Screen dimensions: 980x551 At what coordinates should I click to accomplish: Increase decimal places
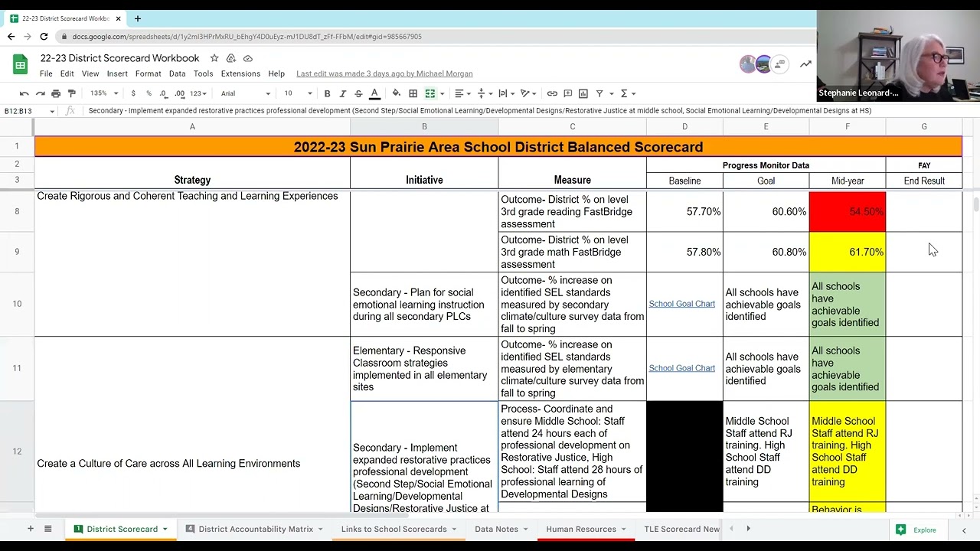pos(179,93)
